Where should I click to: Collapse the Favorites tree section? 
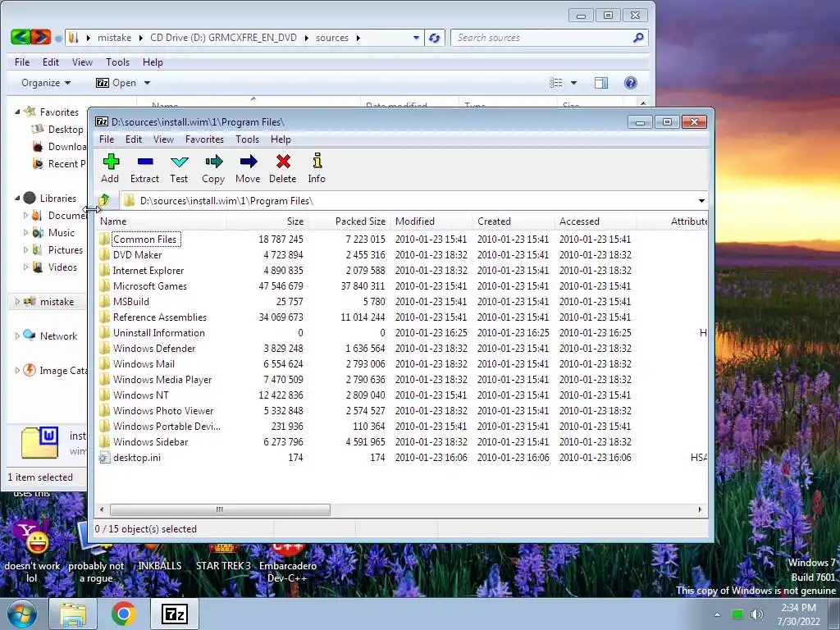click(x=17, y=112)
